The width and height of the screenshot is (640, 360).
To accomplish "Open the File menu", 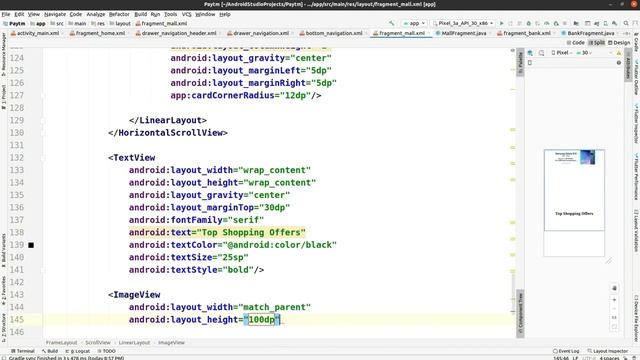I will pos(6,14).
